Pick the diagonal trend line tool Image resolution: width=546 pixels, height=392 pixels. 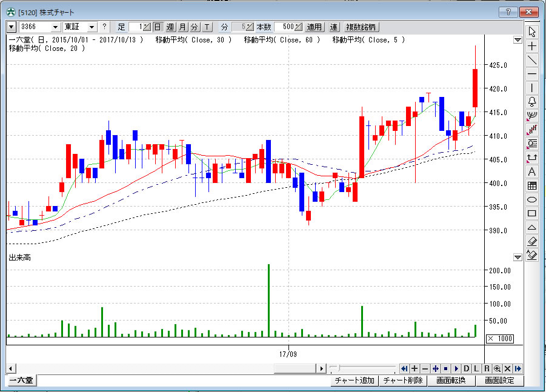532,60
